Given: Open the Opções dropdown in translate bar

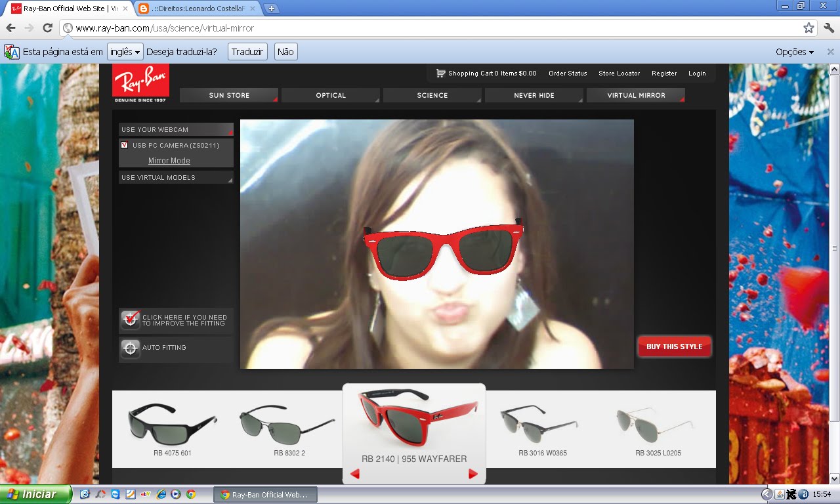Looking at the screenshot, I should [794, 52].
